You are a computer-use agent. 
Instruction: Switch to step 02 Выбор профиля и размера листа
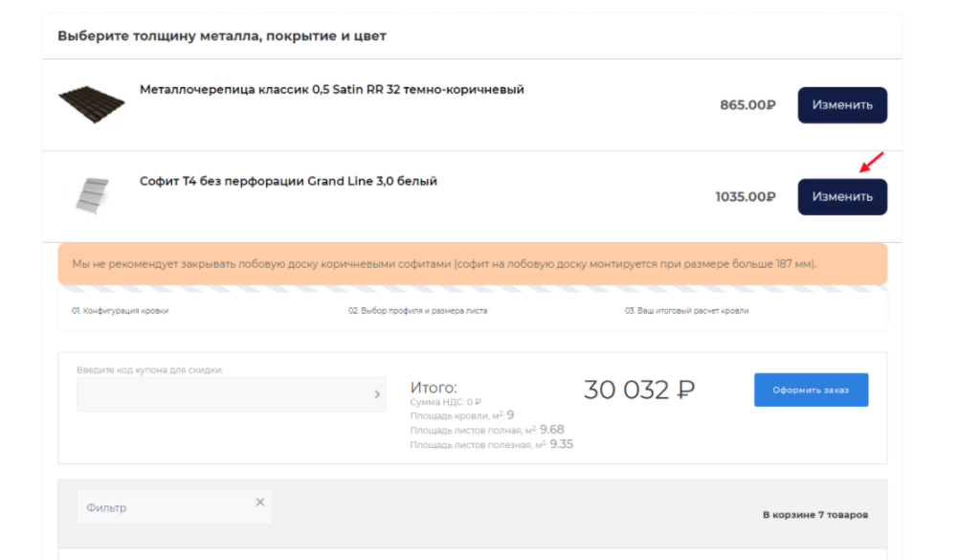tap(417, 311)
